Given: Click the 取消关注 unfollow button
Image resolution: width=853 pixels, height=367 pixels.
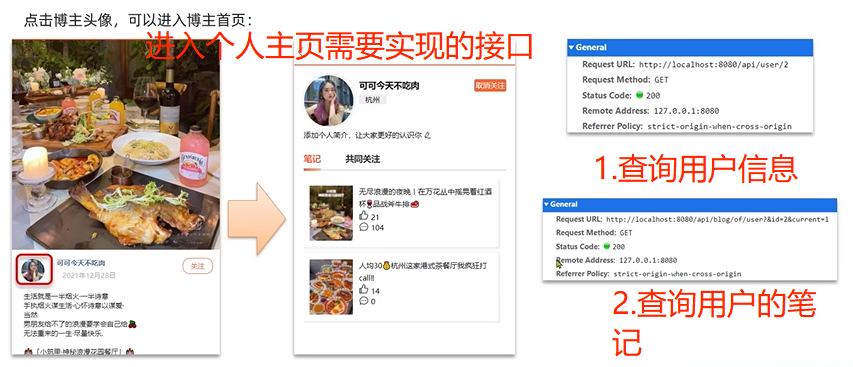Looking at the screenshot, I should 490,85.
